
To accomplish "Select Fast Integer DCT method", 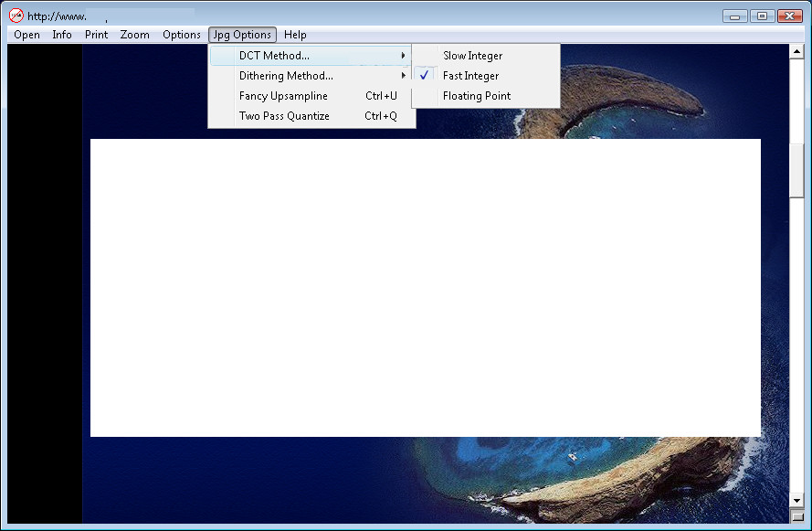I will (486, 76).
